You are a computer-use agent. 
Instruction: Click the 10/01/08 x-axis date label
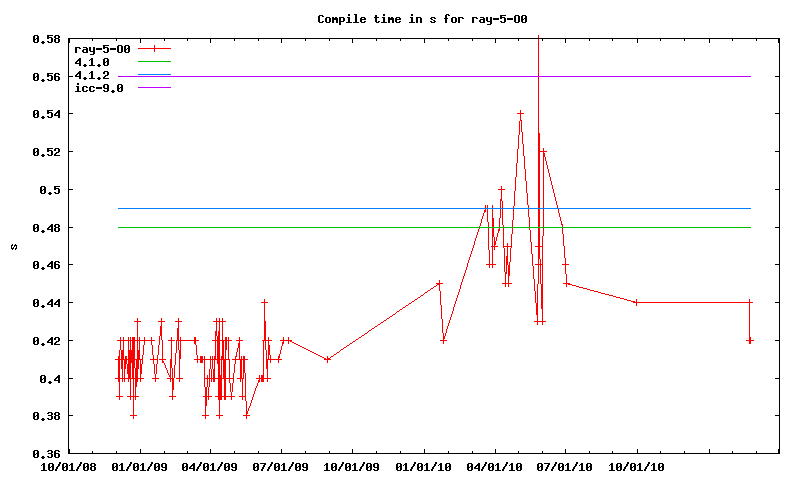[x=68, y=466]
